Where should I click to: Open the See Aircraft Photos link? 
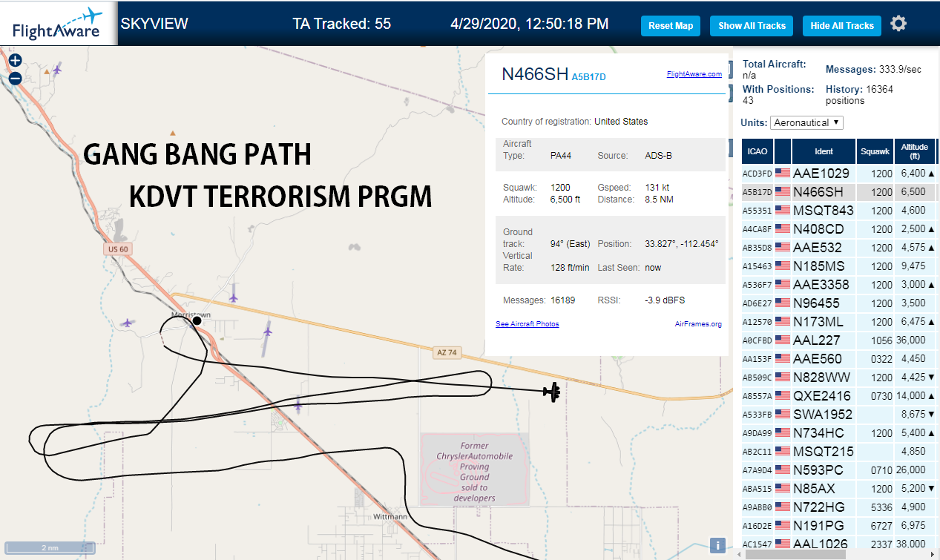point(527,324)
